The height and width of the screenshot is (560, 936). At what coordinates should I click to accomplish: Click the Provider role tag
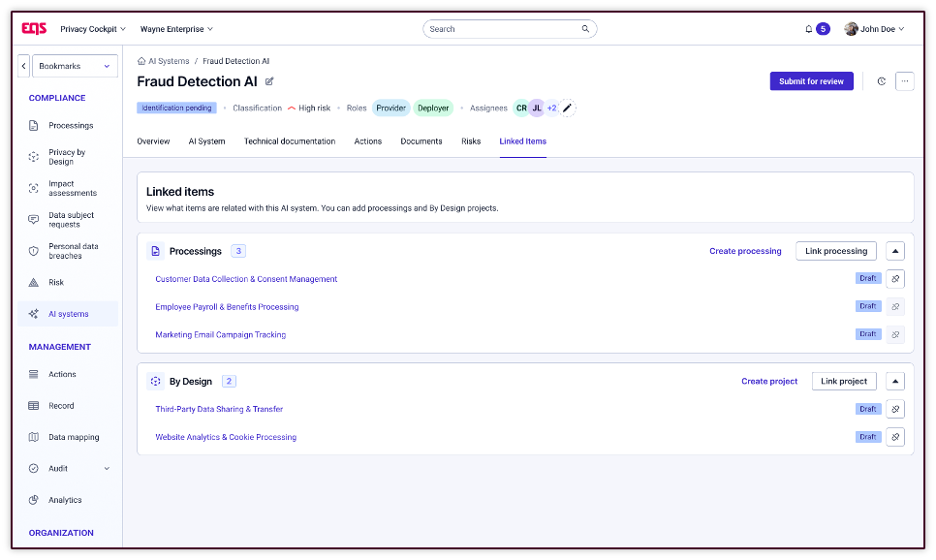(391, 109)
